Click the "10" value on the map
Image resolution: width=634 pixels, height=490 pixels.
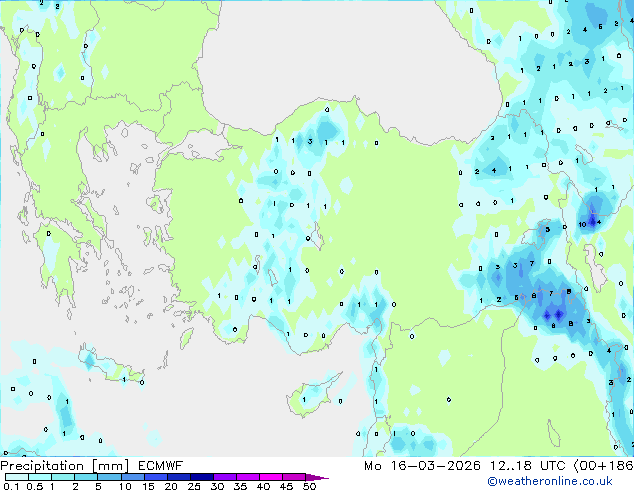coord(582,224)
